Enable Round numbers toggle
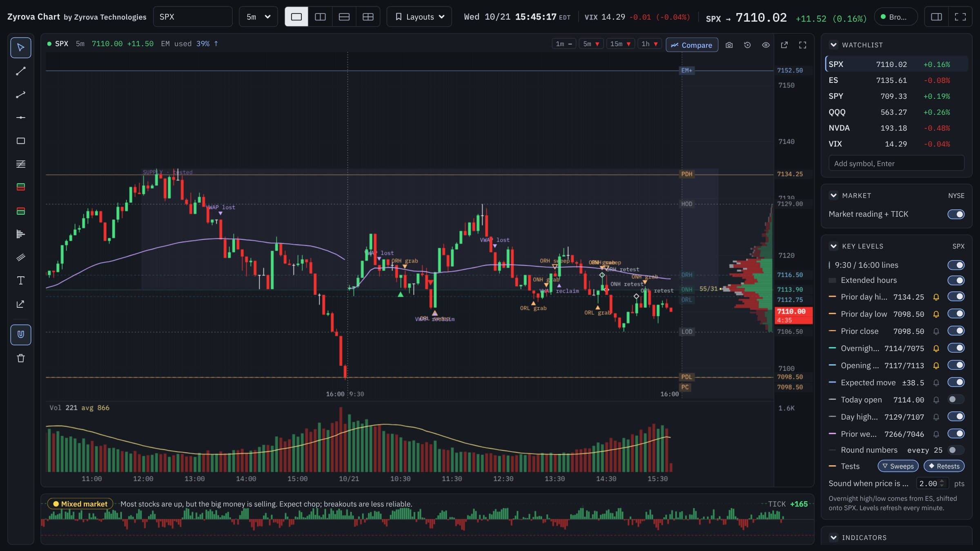Image resolution: width=980 pixels, height=551 pixels. point(956,450)
